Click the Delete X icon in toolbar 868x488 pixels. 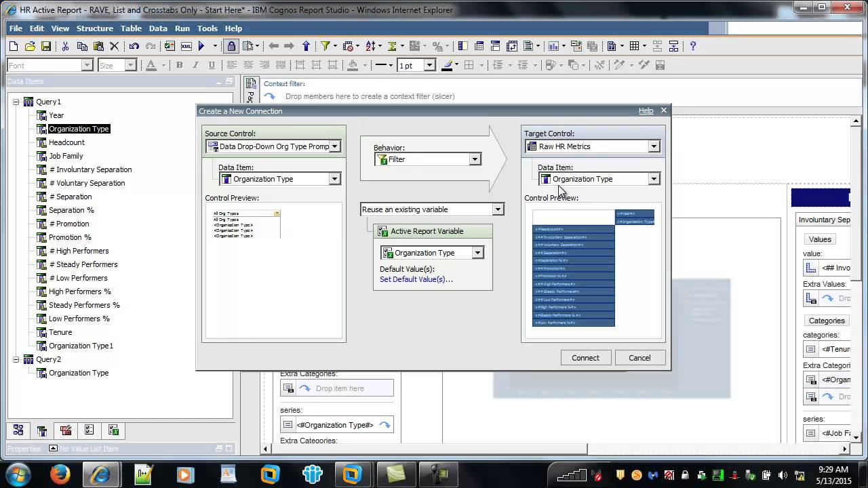pos(115,46)
